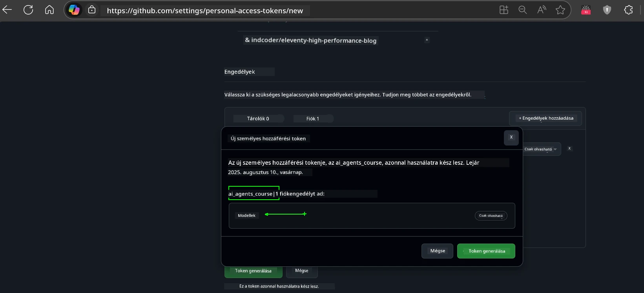Add page to favorites star icon
Image resolution: width=644 pixels, height=293 pixels.
point(560,10)
